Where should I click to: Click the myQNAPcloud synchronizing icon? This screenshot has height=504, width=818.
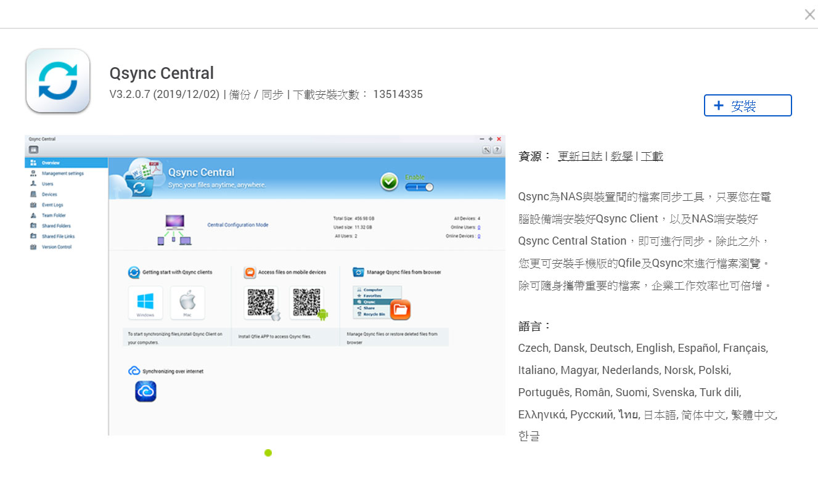click(x=145, y=391)
